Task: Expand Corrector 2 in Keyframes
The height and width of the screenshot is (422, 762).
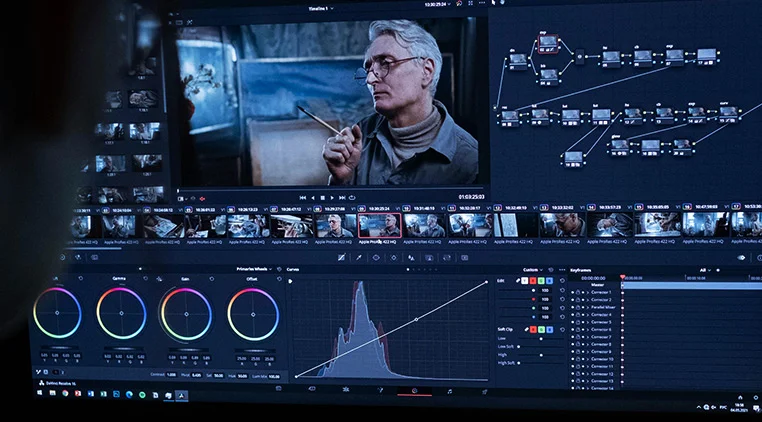Action: 588,299
